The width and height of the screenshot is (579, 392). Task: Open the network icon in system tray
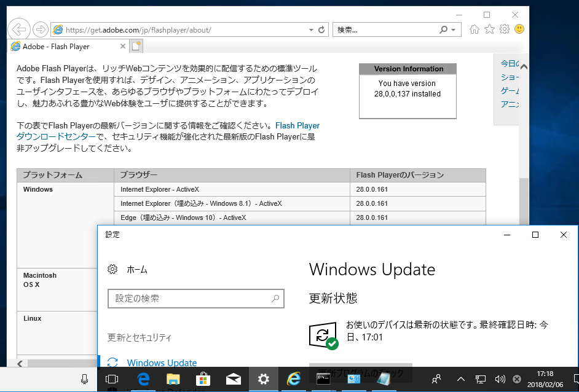point(481,379)
